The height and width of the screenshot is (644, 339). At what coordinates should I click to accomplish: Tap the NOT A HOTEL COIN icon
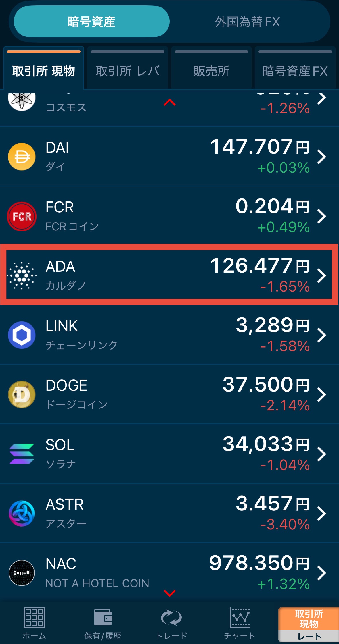[22, 573]
